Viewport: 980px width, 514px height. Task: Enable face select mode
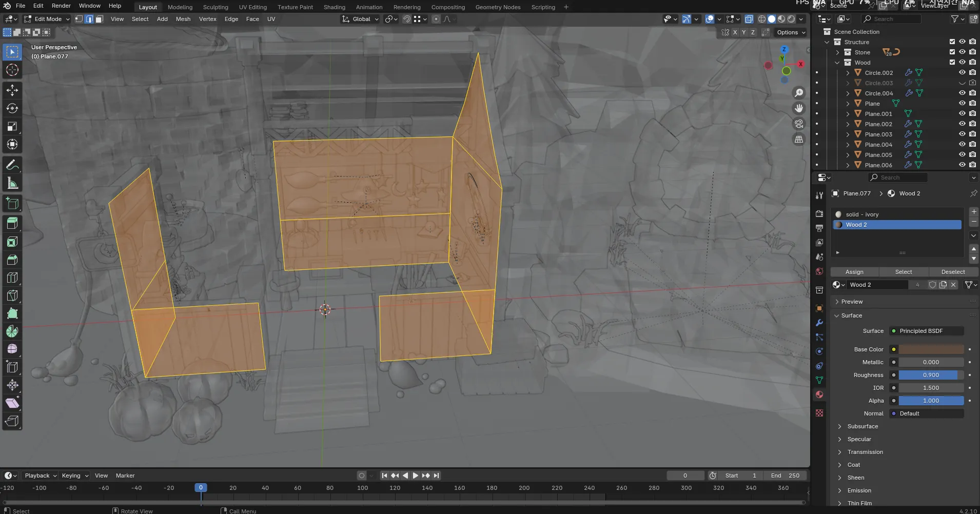[99, 19]
